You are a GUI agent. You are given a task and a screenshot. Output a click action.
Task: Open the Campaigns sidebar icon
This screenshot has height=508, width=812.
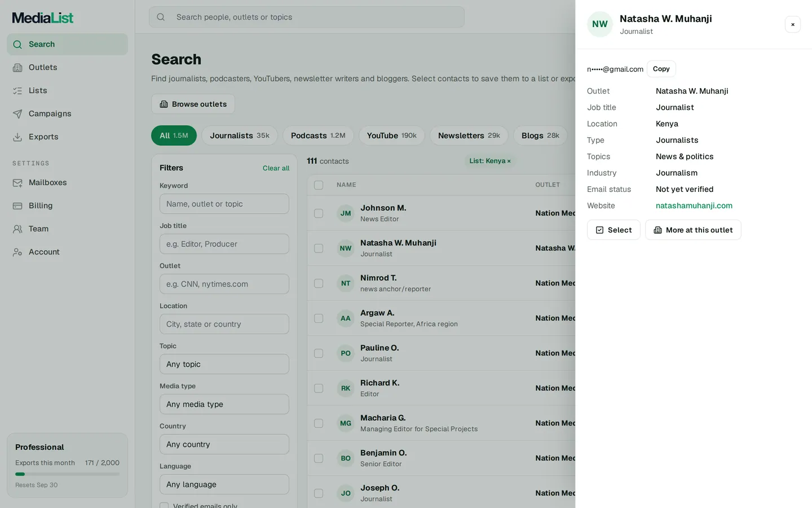tap(17, 113)
